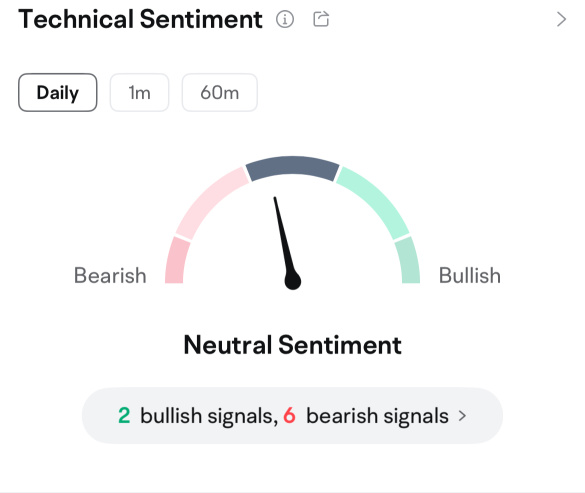Viewport: 585px width, 493px height.
Task: Open the bullish and bearish signals pill
Action: (292, 415)
